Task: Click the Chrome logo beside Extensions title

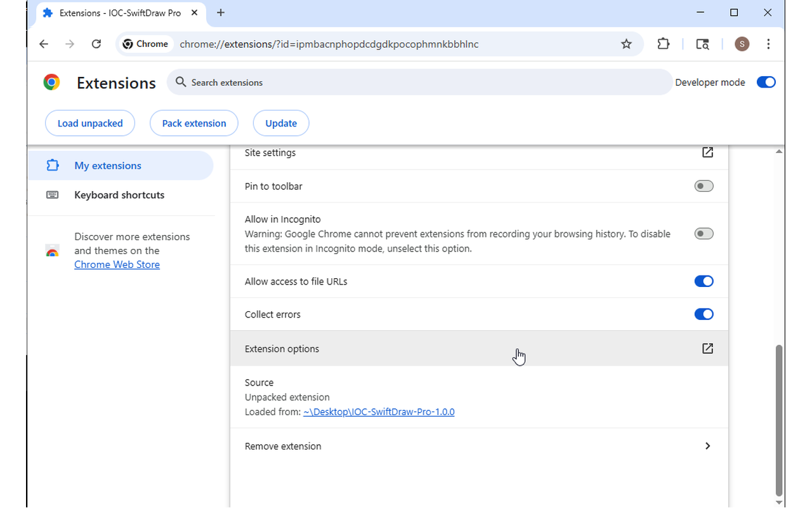Action: (x=52, y=82)
